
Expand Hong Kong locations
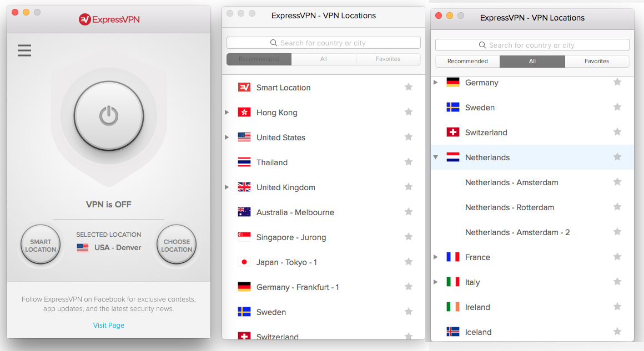(x=227, y=113)
